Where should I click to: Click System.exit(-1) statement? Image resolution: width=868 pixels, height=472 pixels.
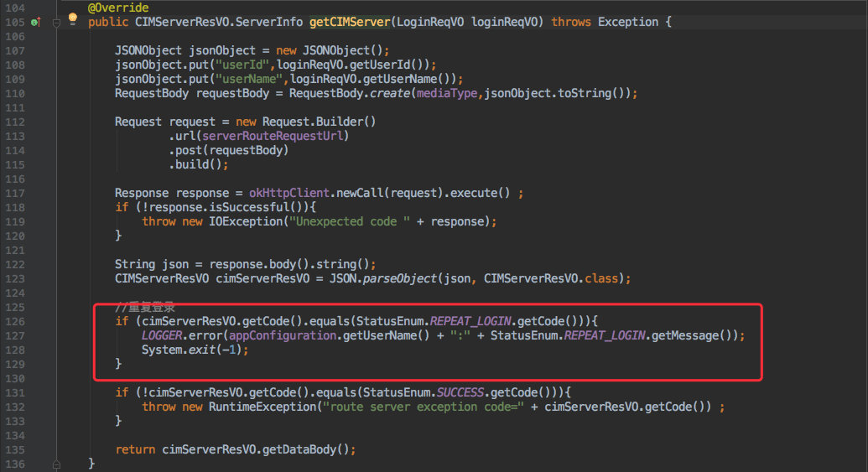[195, 350]
